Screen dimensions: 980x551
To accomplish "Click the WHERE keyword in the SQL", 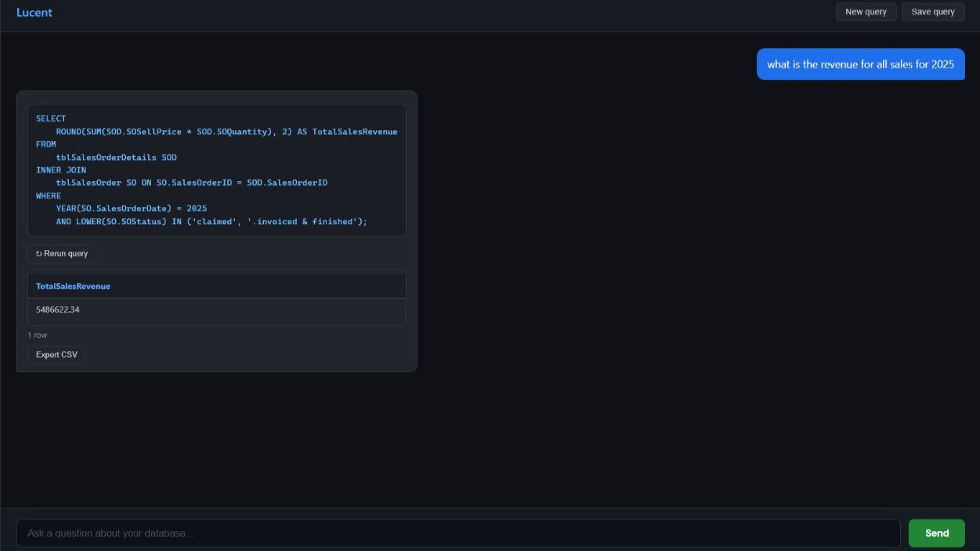I will point(48,196).
